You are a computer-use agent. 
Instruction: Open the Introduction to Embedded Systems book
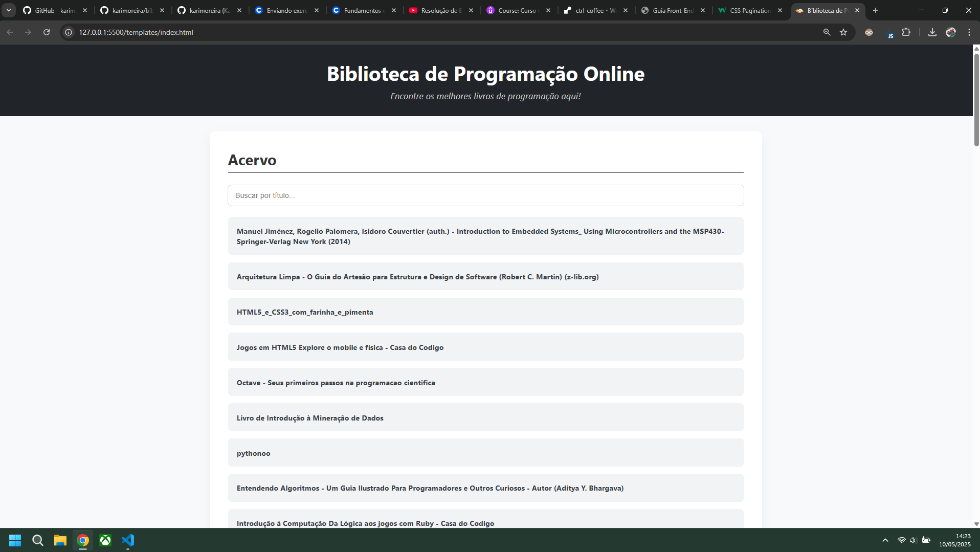click(x=485, y=236)
